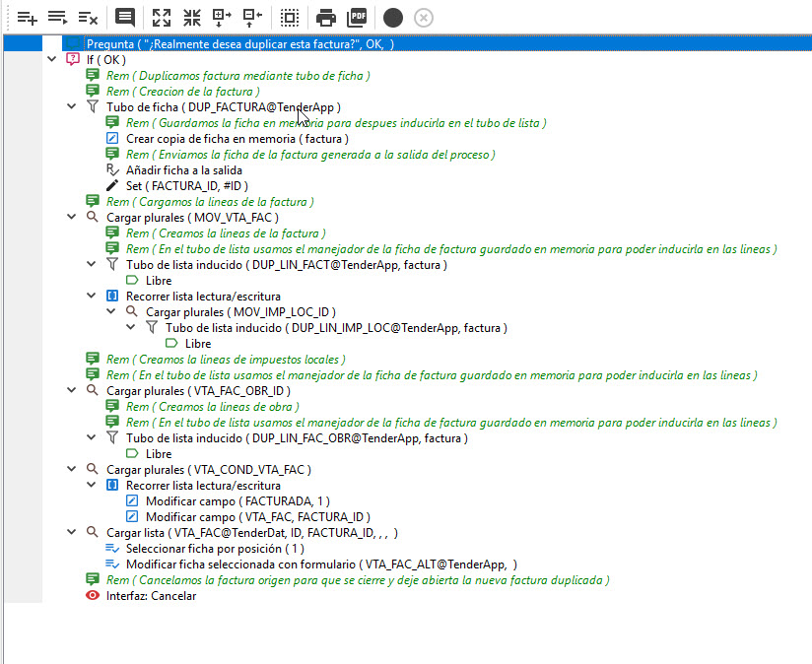Image resolution: width=812 pixels, height=664 pixels.
Task: Click the solid black circle toolbar icon
Action: pos(393,18)
